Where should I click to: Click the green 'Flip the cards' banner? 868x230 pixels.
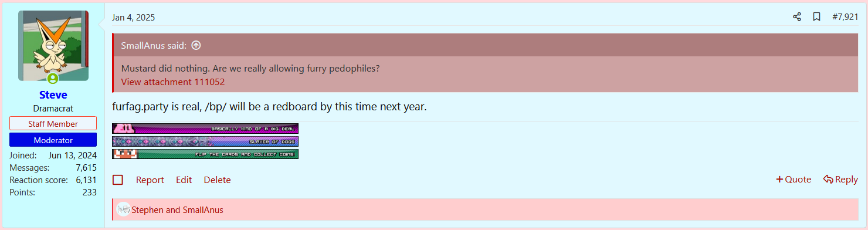(205, 154)
